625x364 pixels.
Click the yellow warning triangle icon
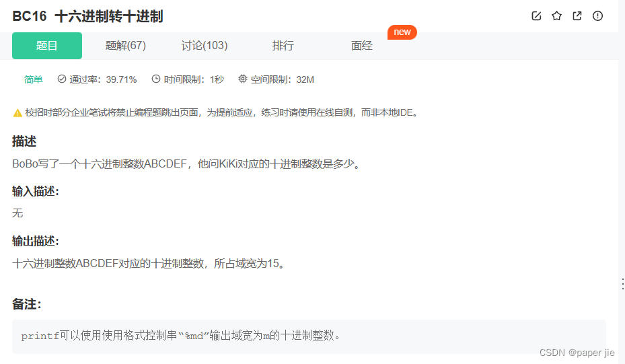[x=17, y=113]
